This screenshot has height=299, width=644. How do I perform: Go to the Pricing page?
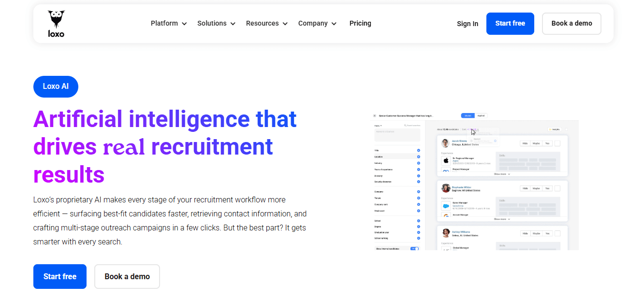360,23
